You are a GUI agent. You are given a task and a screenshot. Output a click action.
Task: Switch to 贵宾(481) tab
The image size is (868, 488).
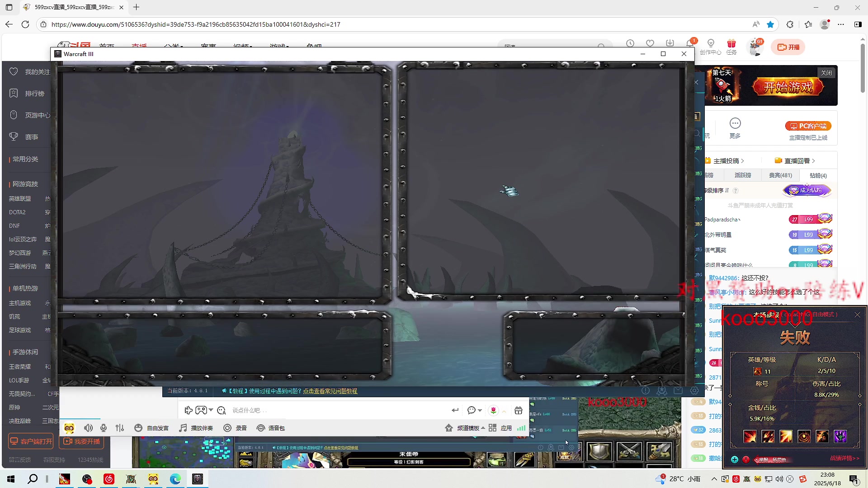coord(780,175)
